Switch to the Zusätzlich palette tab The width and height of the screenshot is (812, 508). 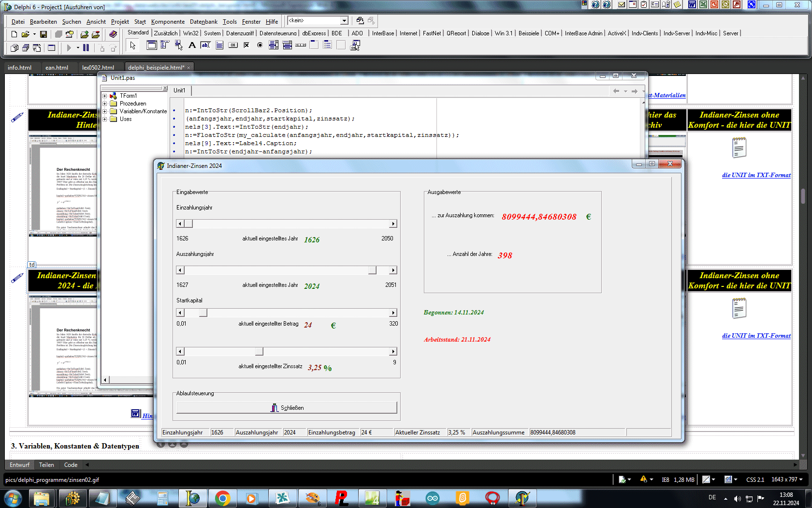166,33
